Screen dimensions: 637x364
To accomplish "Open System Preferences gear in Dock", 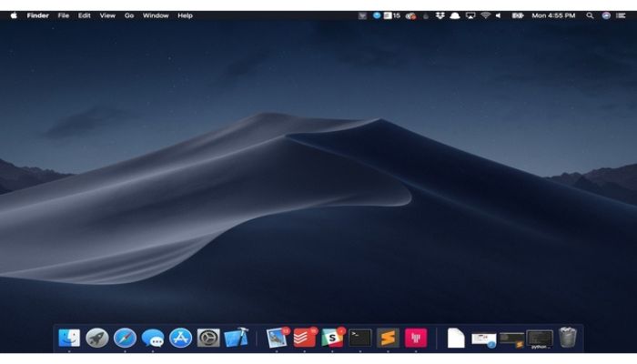I will (x=208, y=338).
